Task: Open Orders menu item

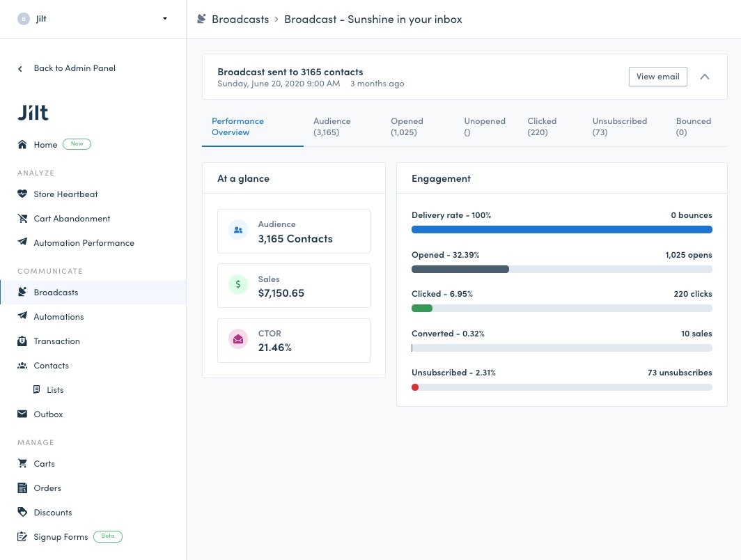Action: tap(47, 488)
